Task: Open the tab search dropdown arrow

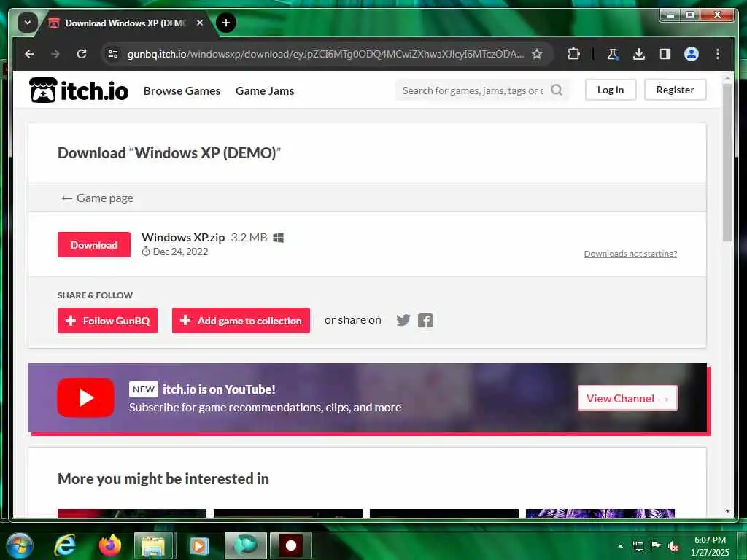Action: (28, 23)
